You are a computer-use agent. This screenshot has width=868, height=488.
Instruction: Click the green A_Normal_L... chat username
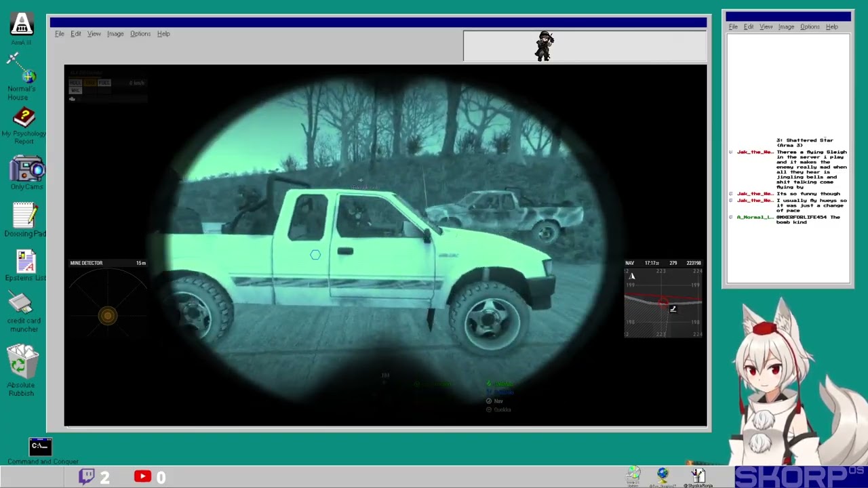(755, 218)
